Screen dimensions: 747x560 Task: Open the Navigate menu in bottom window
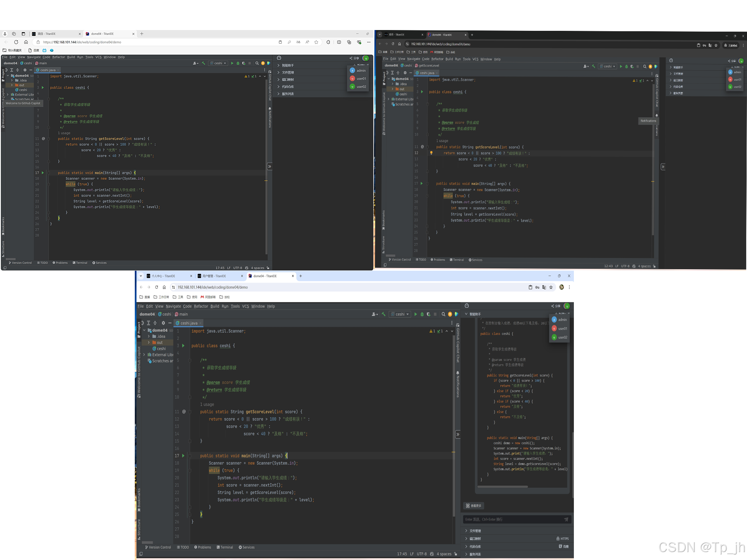coord(173,306)
